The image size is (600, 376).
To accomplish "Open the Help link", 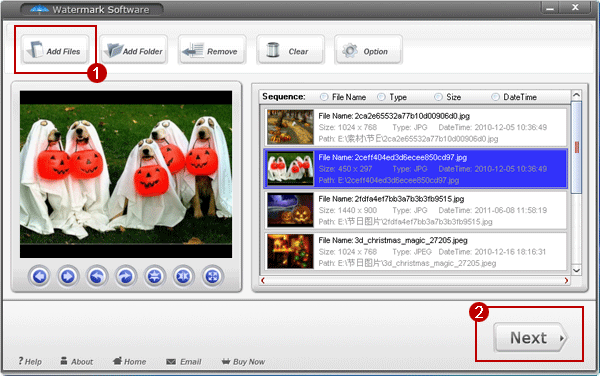I will [x=30, y=361].
